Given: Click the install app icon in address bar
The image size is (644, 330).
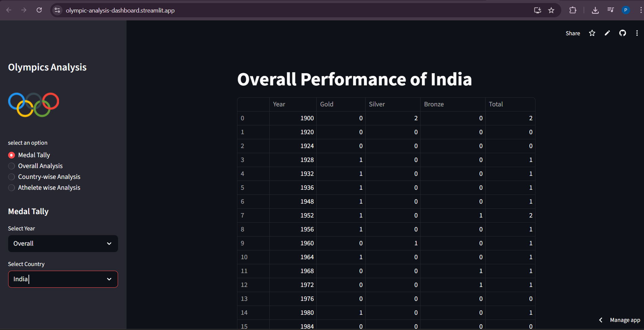Looking at the screenshot, I should click(x=538, y=10).
